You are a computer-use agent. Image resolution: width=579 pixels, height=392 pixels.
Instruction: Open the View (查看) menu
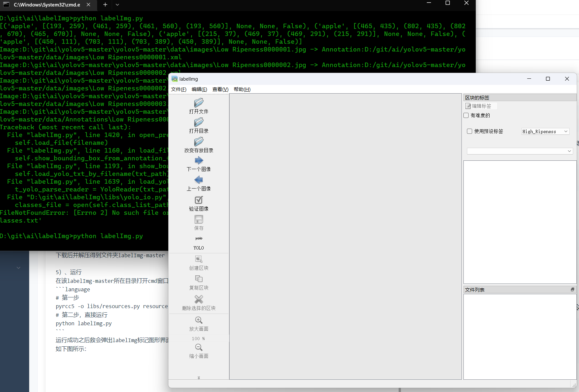220,89
